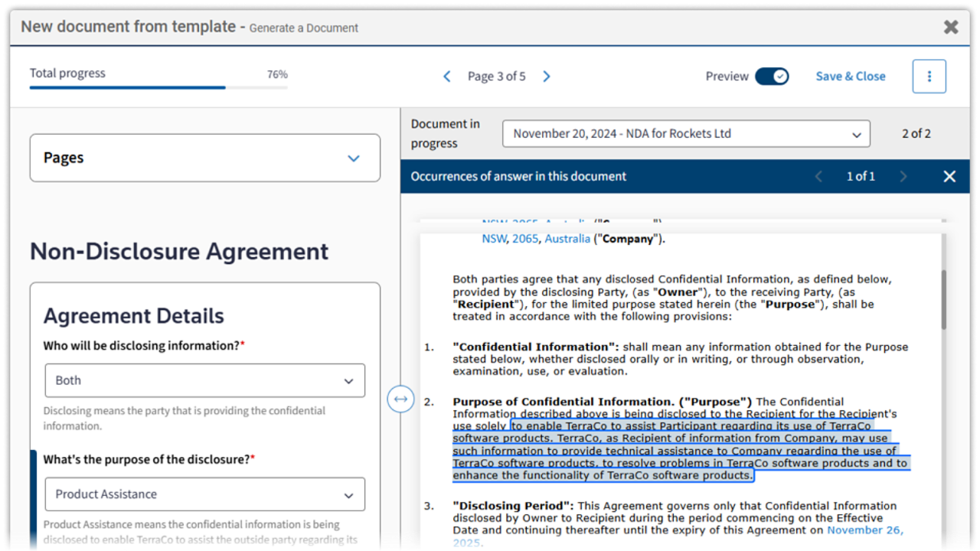Screen dimensions: 980x551
Task: Click the highlighted purpose text in preview
Action: coord(680,451)
